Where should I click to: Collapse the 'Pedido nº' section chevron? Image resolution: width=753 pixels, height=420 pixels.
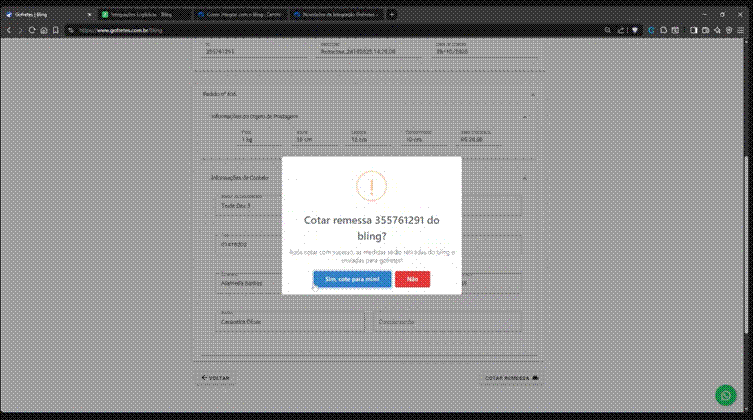click(533, 95)
